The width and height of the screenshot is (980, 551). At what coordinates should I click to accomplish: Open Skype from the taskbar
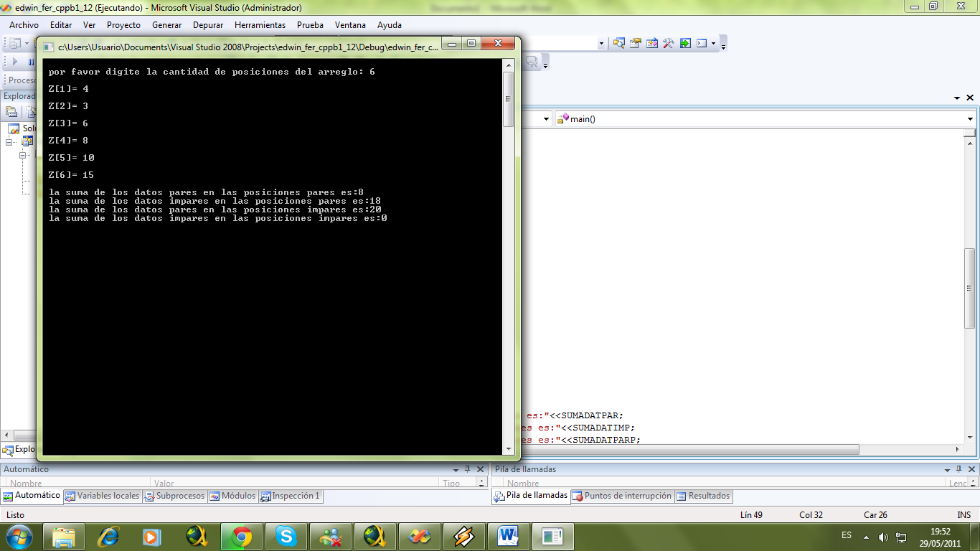pos(286,536)
